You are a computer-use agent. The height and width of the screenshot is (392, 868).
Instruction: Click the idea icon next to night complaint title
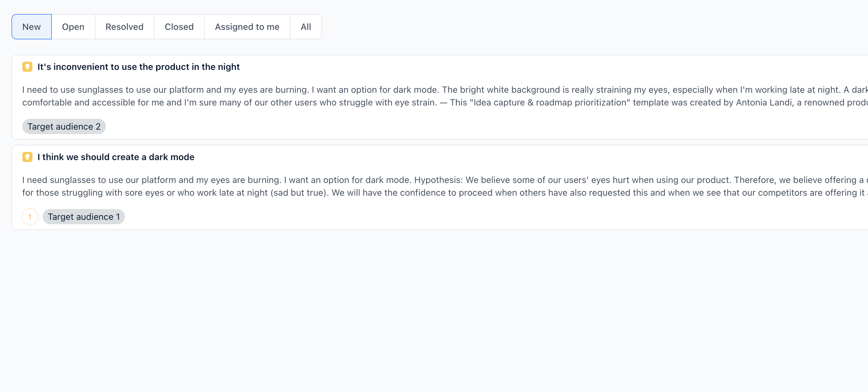[x=27, y=67]
